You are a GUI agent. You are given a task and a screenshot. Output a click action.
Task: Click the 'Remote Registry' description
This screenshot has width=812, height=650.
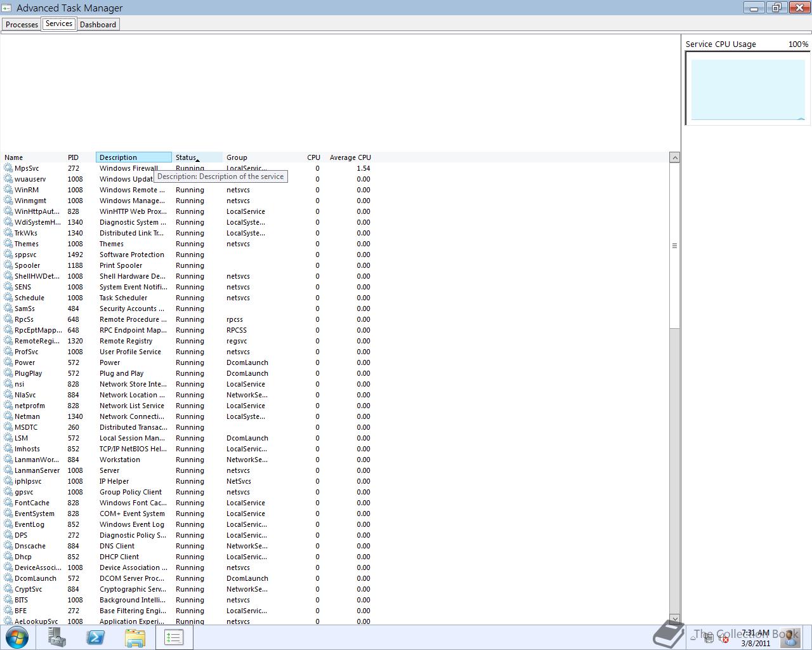coord(126,341)
